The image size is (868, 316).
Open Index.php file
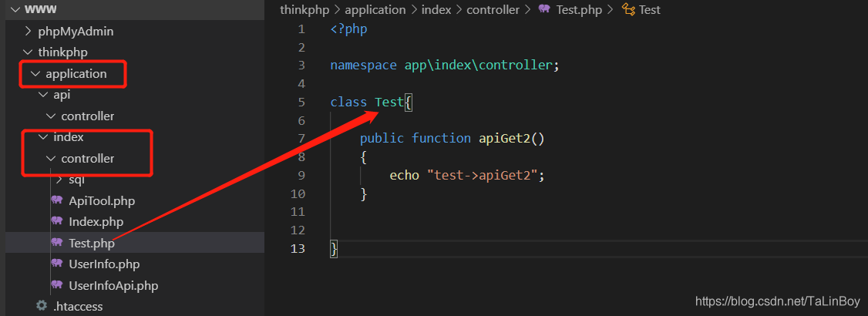pyautogui.click(x=96, y=222)
